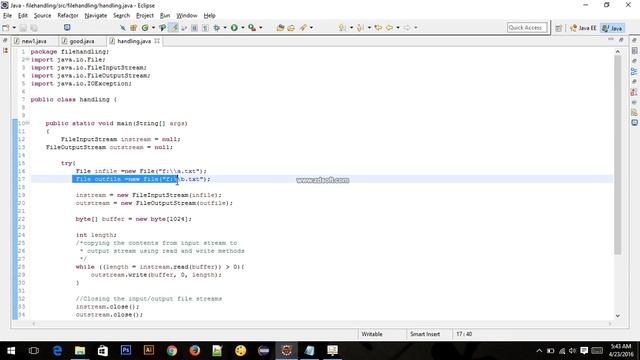Click the Outline view icon in right trim
This screenshot has width=640, height=360.
634,71
